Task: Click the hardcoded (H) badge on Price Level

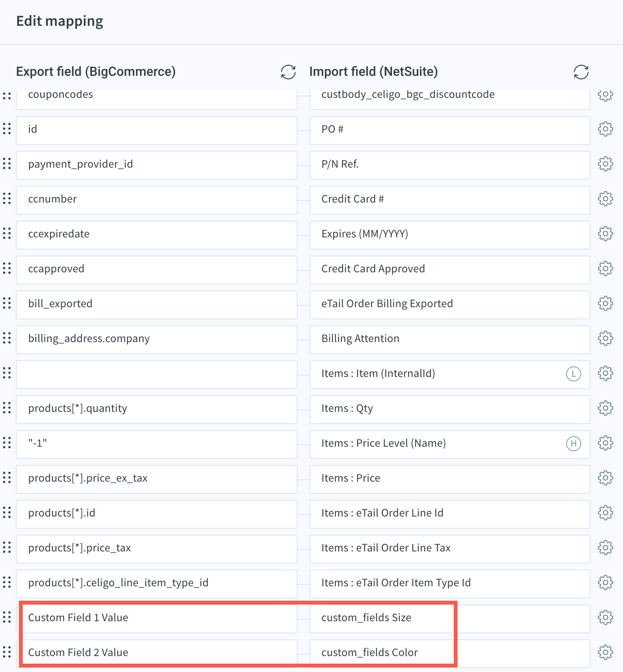Action: tap(573, 444)
